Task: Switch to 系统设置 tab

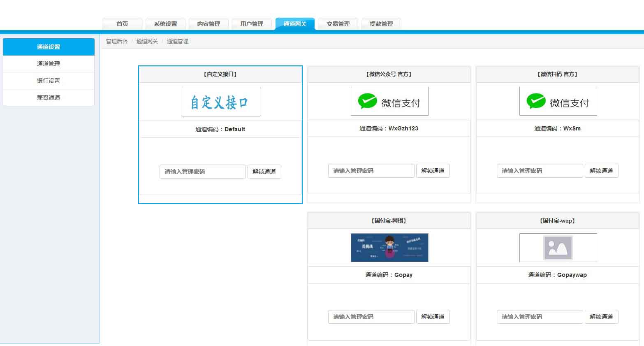Action: [165, 24]
